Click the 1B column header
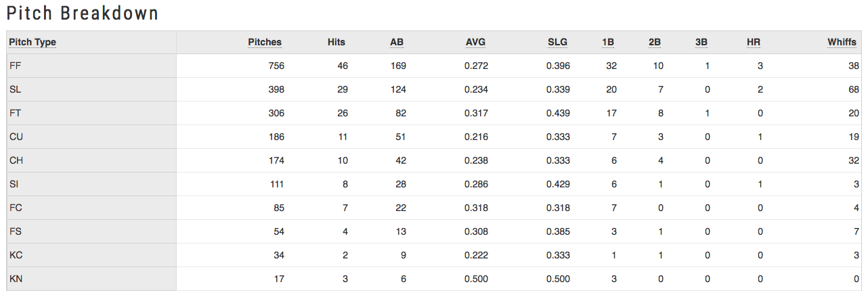This screenshot has width=868, height=297. click(x=608, y=42)
